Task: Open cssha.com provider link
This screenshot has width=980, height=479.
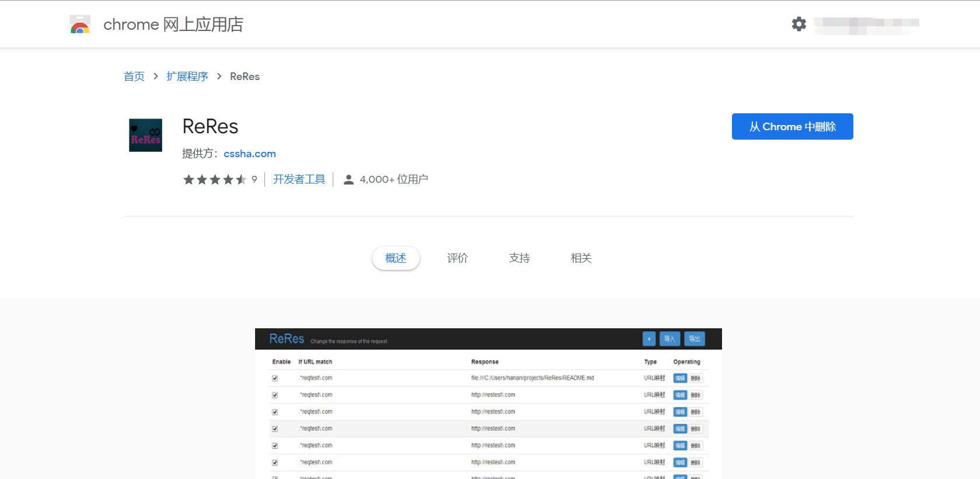Action: pyautogui.click(x=250, y=154)
